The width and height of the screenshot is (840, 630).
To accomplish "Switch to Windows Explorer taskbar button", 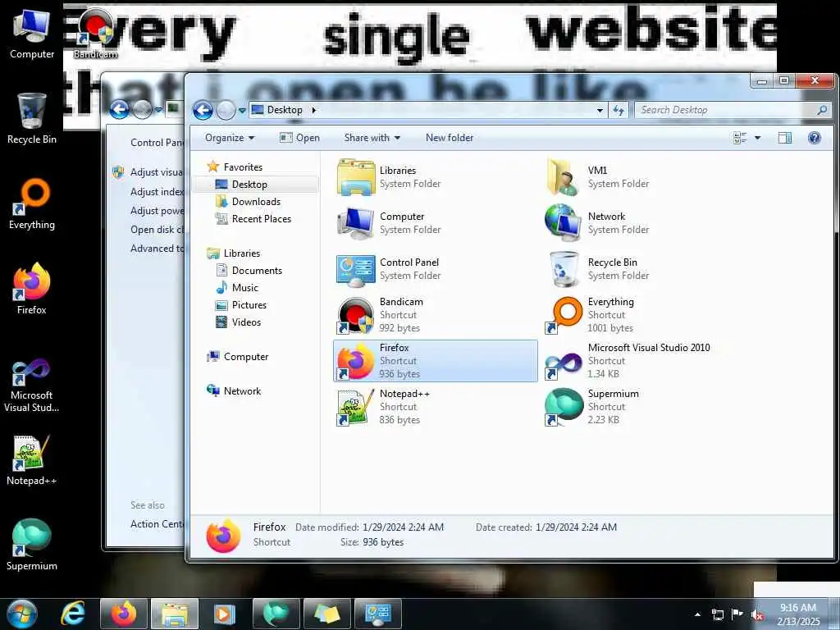I will tap(174, 614).
